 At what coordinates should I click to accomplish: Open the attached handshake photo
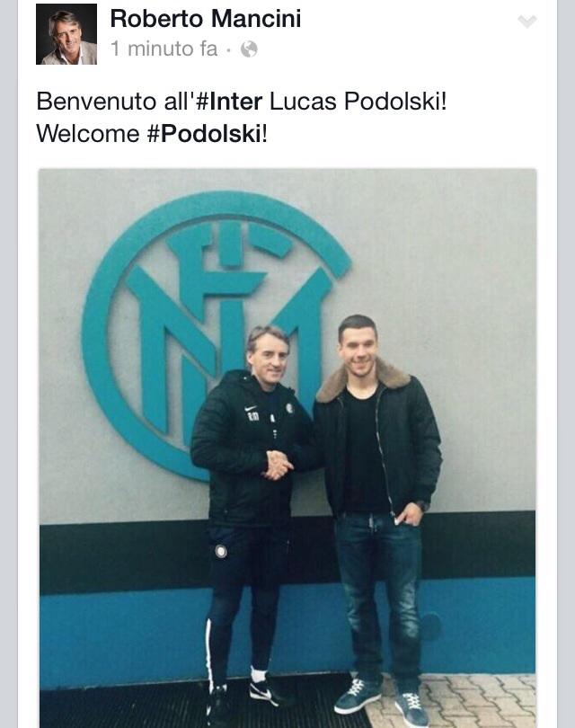(287, 448)
